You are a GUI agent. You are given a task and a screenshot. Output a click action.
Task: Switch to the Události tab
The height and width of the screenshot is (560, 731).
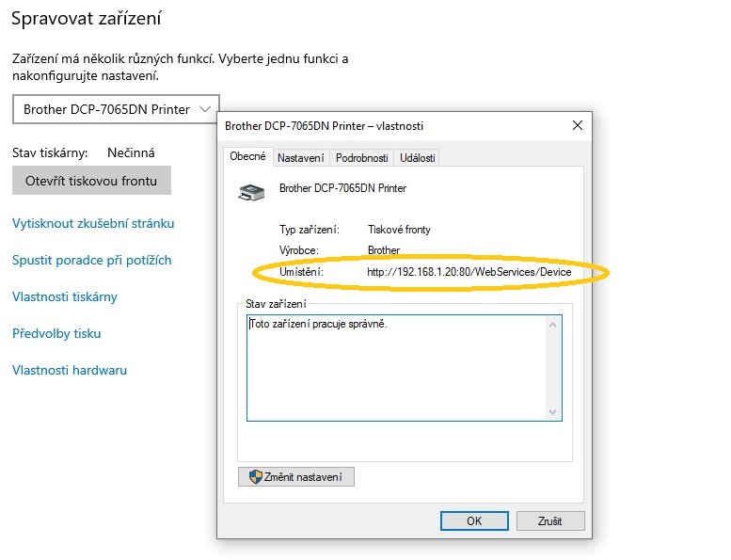click(418, 158)
